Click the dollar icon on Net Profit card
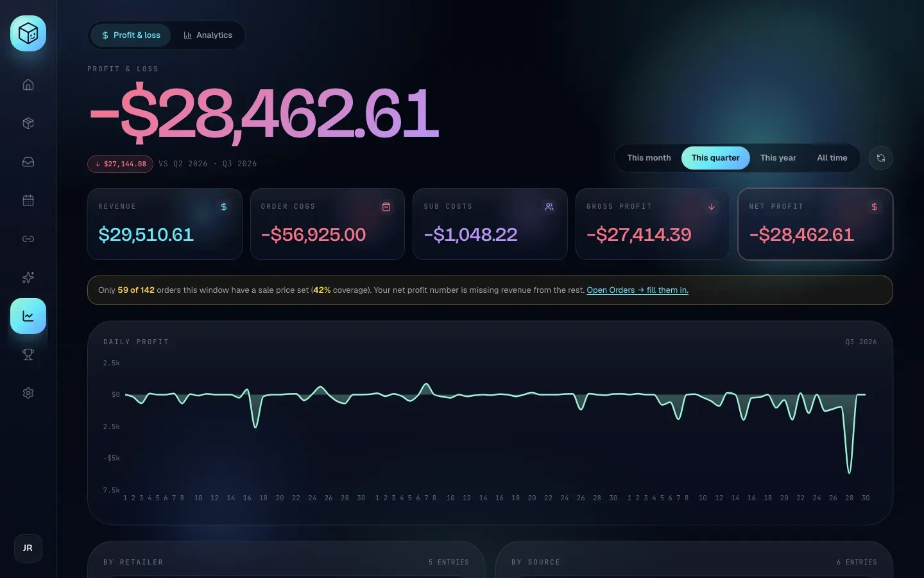924x578 pixels. click(x=875, y=207)
